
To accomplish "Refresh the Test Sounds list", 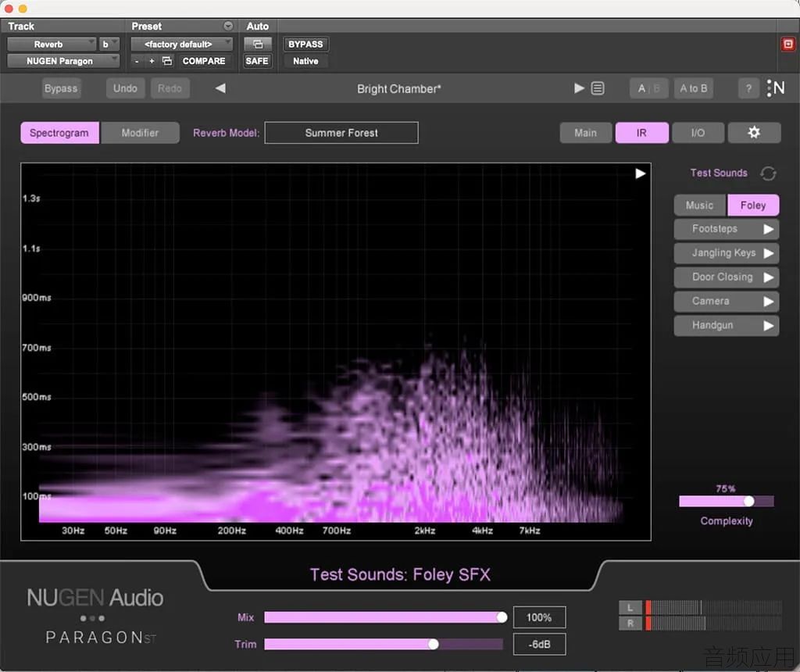I will coord(768,173).
